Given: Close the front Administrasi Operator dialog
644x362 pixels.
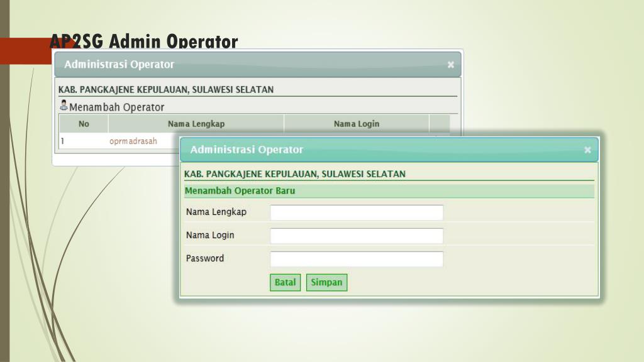Looking at the screenshot, I should point(587,150).
